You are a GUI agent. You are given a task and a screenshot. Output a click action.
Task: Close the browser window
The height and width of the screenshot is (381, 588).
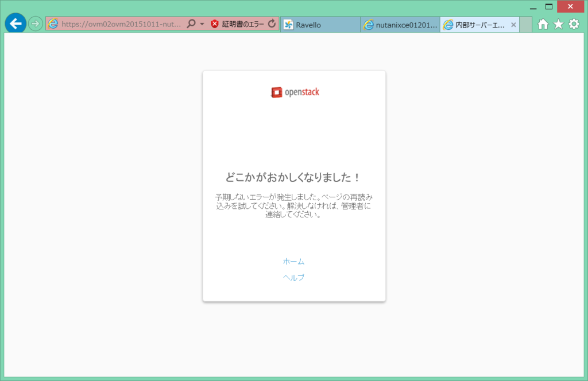(570, 6)
